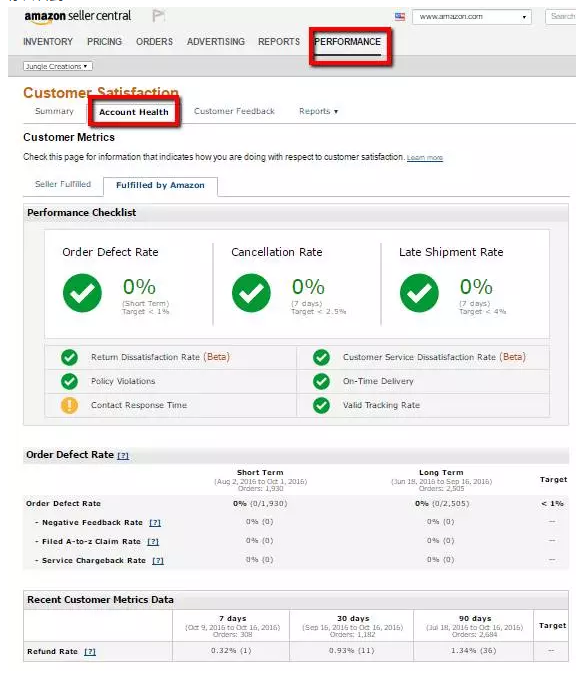This screenshot has height=675, width=586.
Task: Click short term value 0% (0/1,930)
Action: [260, 504]
